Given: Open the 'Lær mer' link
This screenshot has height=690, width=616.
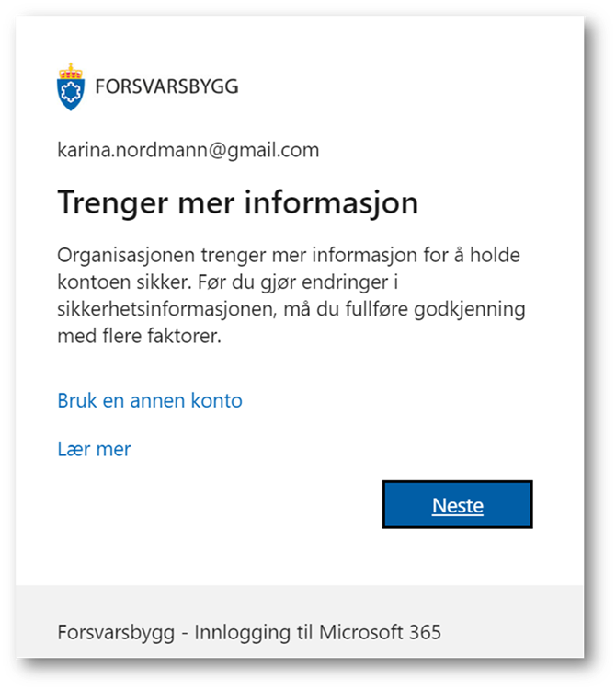Looking at the screenshot, I should click(94, 449).
